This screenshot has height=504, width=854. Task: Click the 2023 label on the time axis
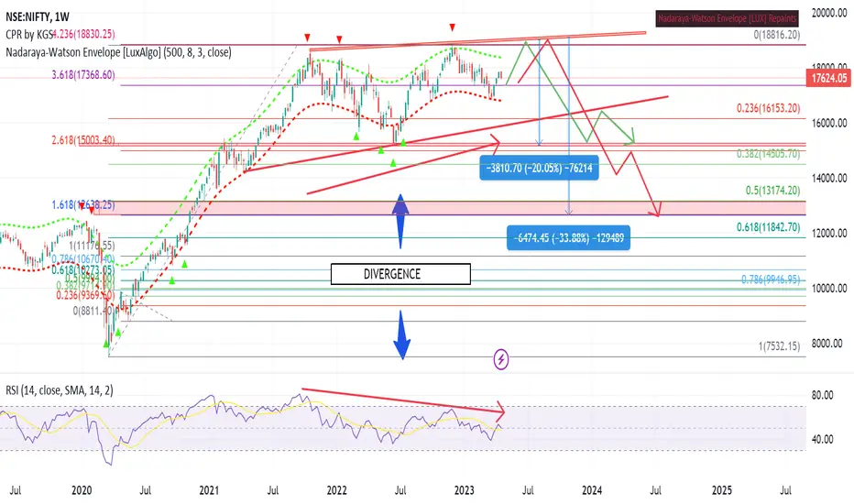click(465, 490)
